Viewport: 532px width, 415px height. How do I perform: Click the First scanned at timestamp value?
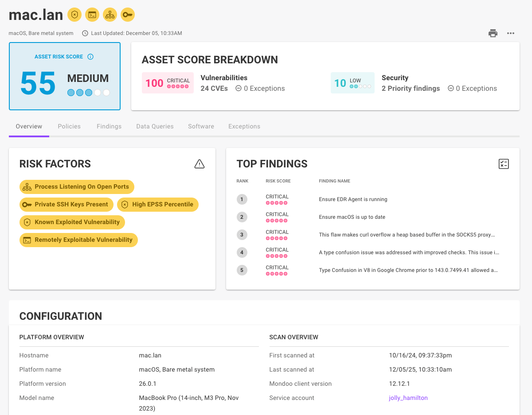point(420,355)
